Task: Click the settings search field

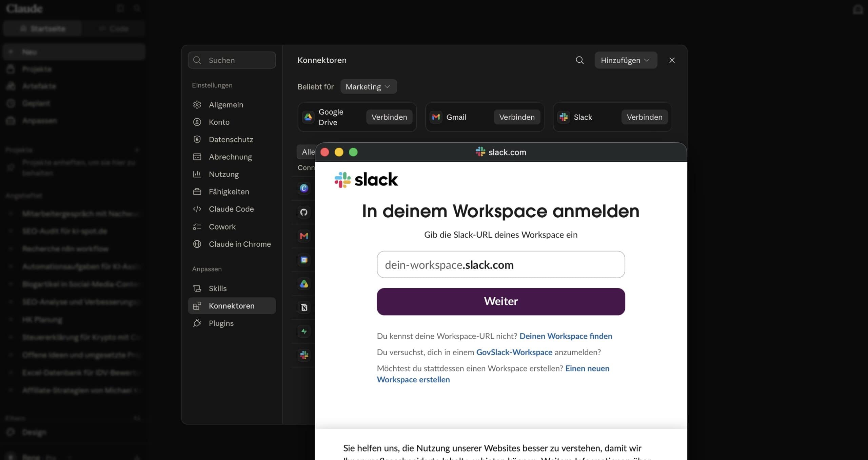Action: [x=232, y=60]
